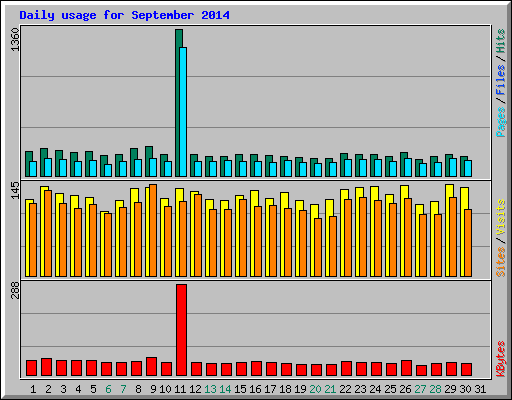Select the orange sites bar for day 9
512x400 pixels.
click(x=153, y=230)
